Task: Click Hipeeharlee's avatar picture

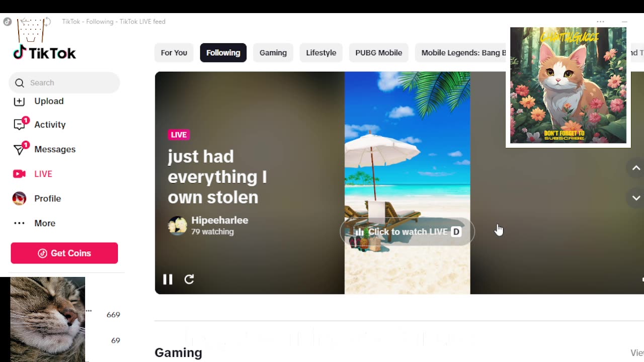Action: (177, 226)
